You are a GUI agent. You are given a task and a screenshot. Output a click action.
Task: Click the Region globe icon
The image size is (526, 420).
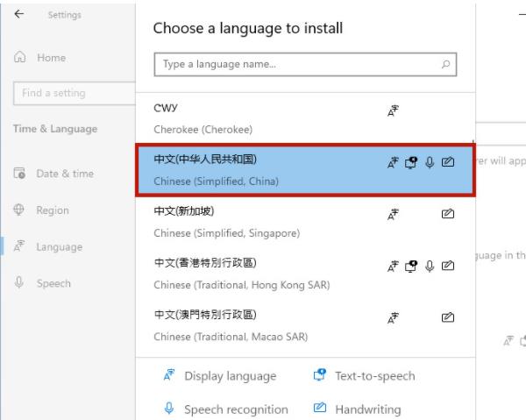click(x=18, y=210)
